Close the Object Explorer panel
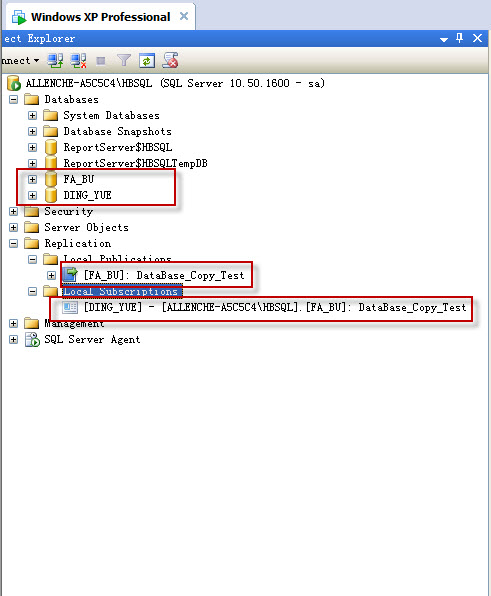 477,38
